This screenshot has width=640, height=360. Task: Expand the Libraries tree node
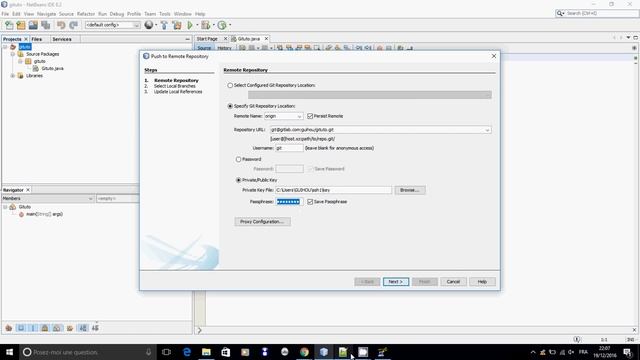(x=13, y=76)
